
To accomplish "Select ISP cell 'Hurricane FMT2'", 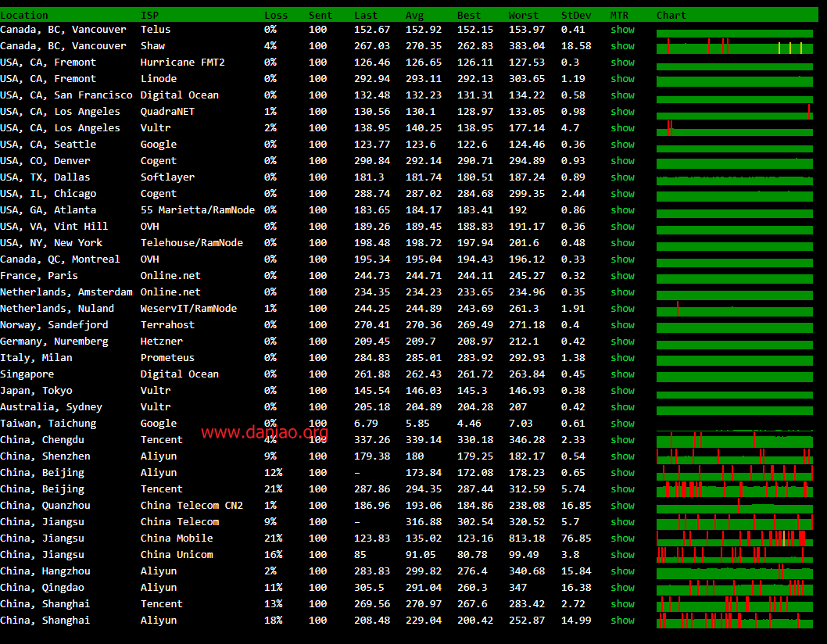I will pos(182,63).
